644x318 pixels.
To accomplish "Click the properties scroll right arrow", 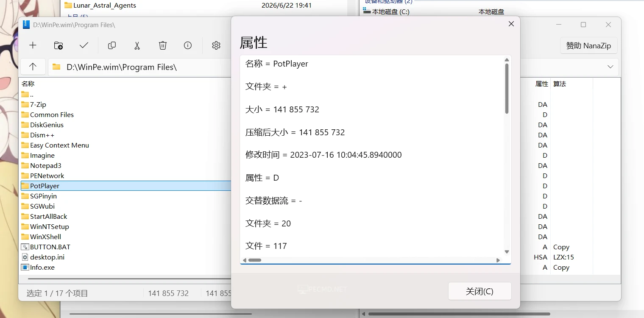I will pos(498,260).
